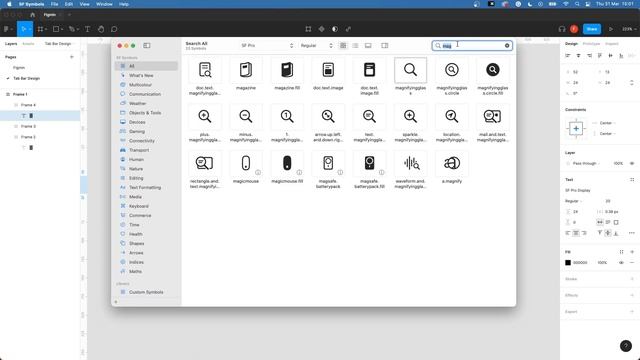Open the Edit menu
This screenshot has width=640, height=360.
click(69, 4)
